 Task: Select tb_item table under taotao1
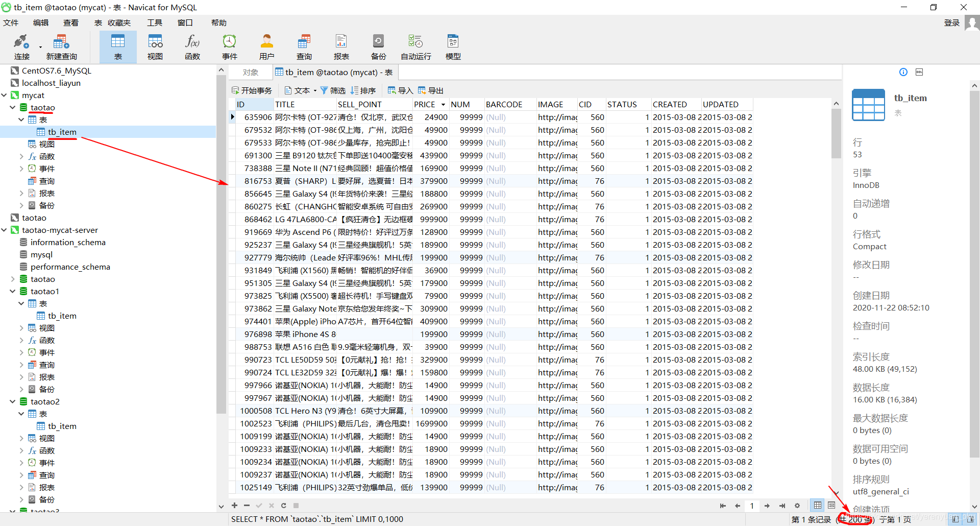62,316
